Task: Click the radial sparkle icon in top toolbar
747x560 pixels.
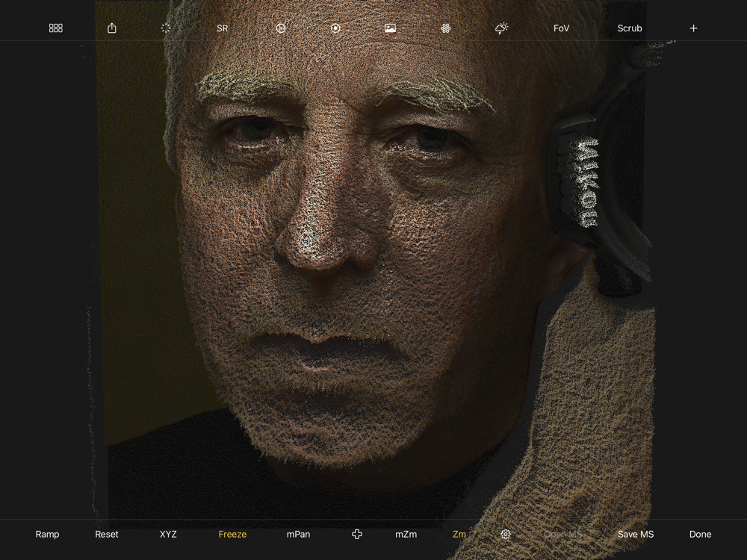Action: click(x=166, y=28)
